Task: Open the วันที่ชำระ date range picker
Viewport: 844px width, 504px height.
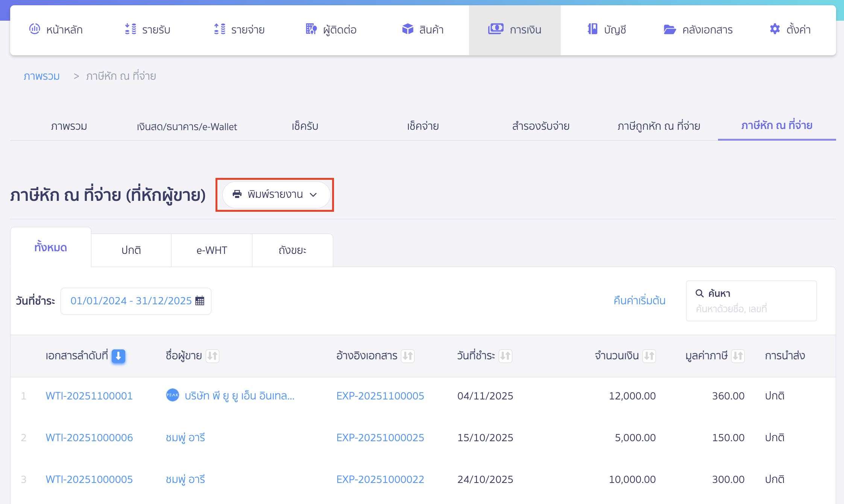Action: (132, 301)
